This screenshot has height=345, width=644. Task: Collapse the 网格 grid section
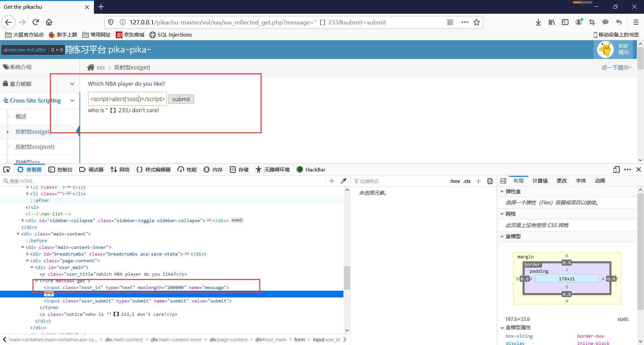click(502, 214)
